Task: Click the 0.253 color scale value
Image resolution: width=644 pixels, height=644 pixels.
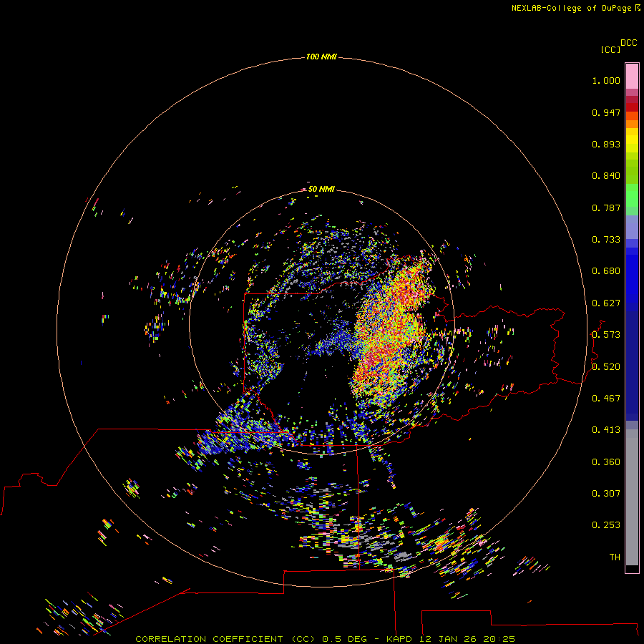Action: pos(606,525)
